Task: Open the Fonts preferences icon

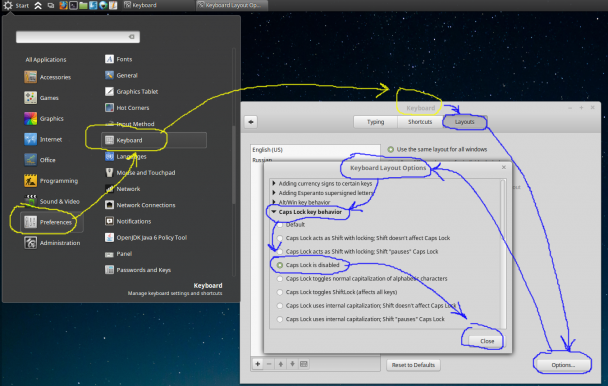Action: tap(109, 59)
